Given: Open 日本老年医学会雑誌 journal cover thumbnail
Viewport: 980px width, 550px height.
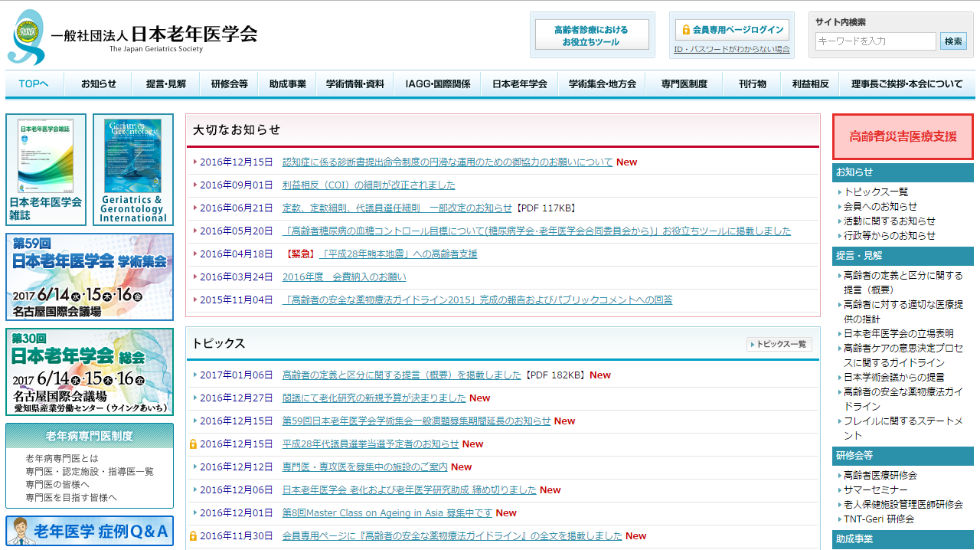Looking at the screenshot, I should tap(46, 170).
